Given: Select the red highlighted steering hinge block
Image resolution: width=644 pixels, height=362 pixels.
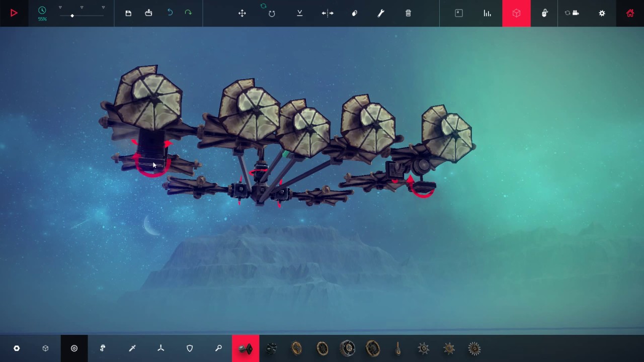Looking at the screenshot, I should coord(246,348).
